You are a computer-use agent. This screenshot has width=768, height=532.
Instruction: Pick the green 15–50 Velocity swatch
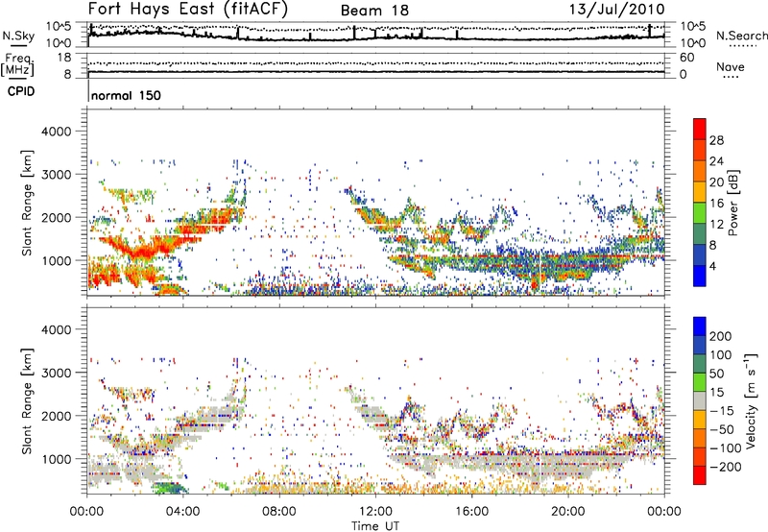(700, 382)
